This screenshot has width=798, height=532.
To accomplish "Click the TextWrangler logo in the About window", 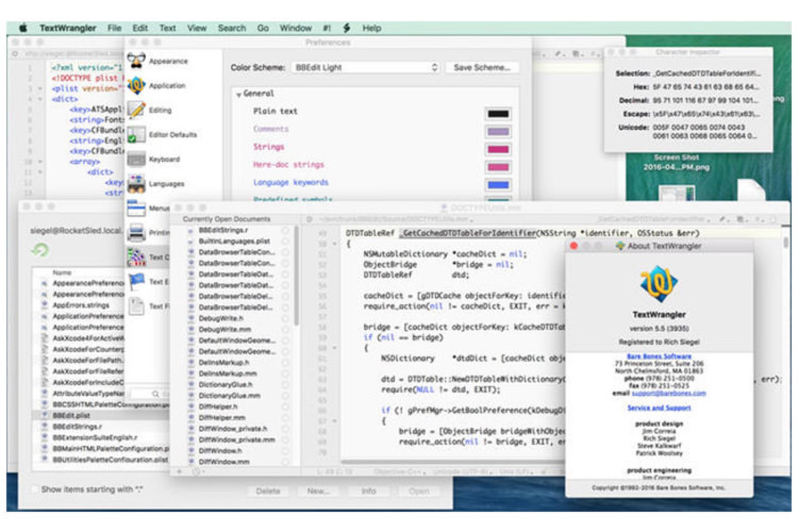I will [x=659, y=284].
